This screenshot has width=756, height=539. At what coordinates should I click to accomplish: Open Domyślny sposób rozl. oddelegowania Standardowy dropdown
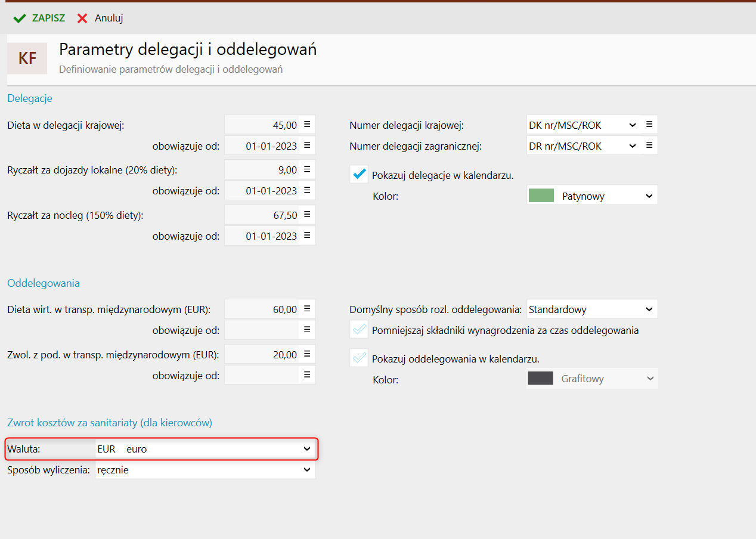coord(592,309)
